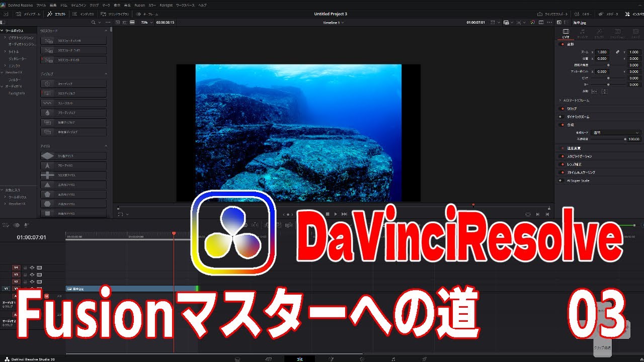Adjust the Opacity slider handle
644x362 pixels.
coord(625,139)
